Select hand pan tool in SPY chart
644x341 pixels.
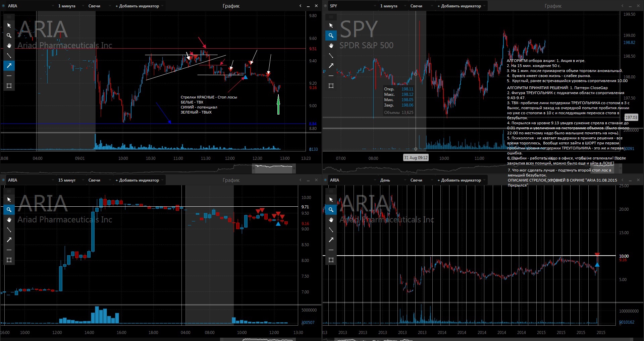331,46
